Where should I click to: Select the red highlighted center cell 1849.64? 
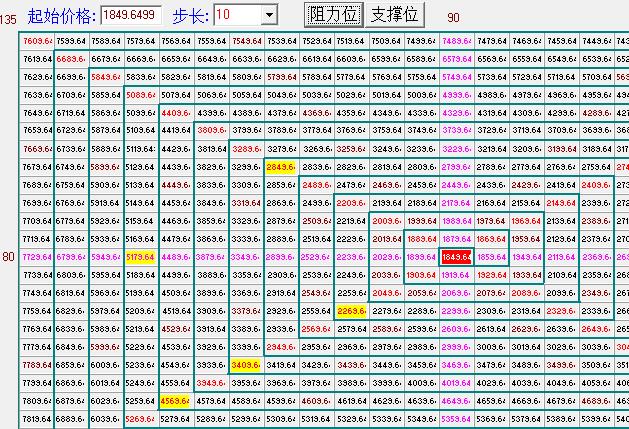pyautogui.click(x=456, y=257)
